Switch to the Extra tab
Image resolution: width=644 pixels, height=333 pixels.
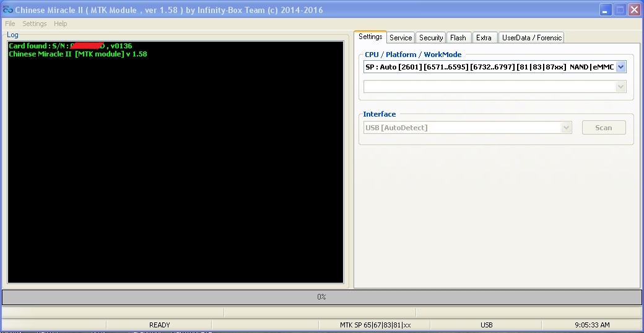pos(484,37)
